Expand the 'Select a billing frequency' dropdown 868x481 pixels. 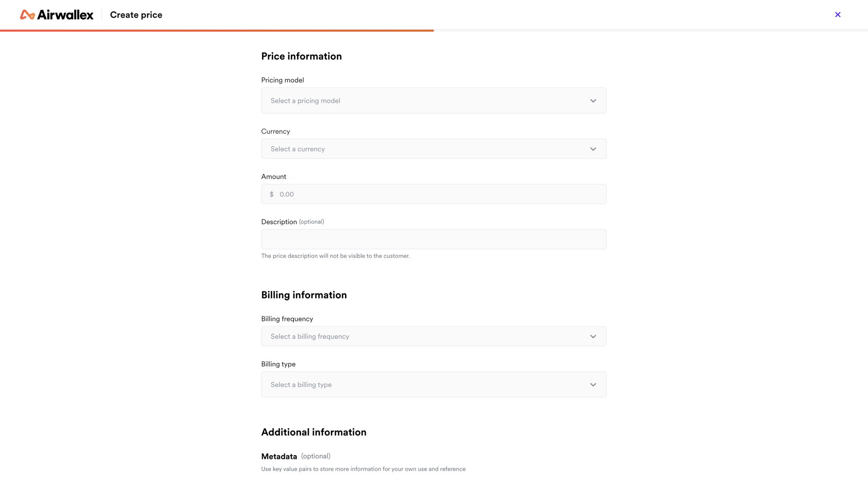tap(425, 337)
